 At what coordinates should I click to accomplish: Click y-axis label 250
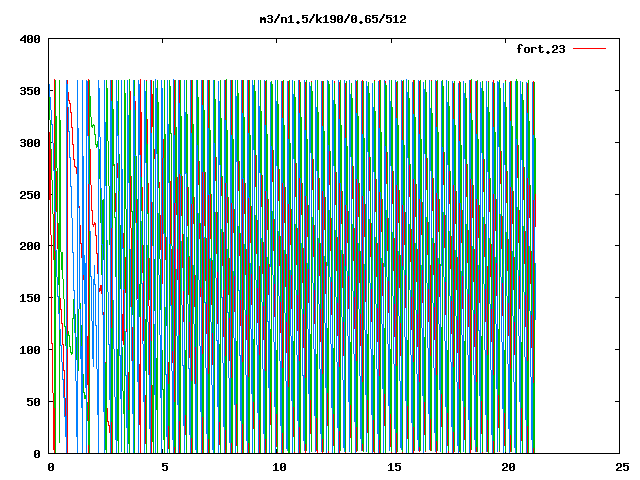[x=30, y=195]
